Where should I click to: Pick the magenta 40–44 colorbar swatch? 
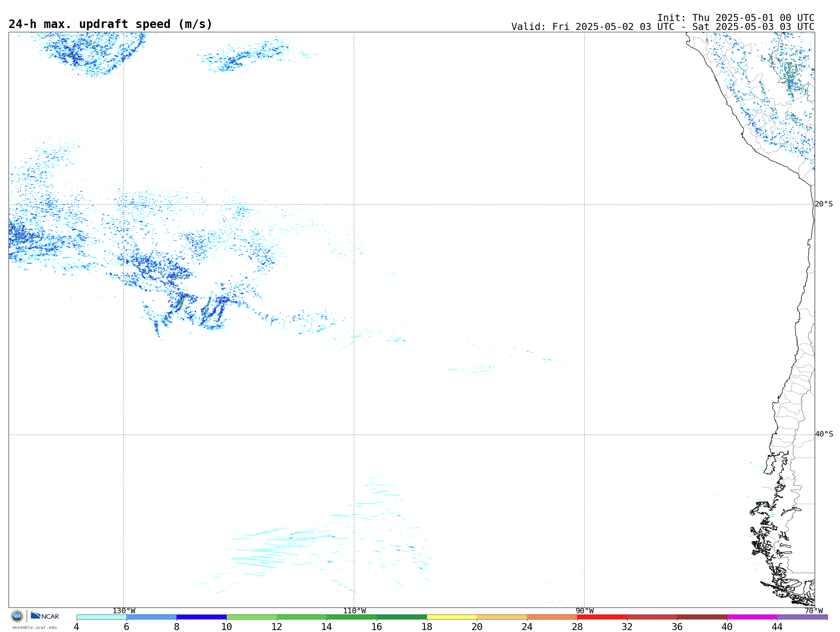pyautogui.click(x=752, y=617)
